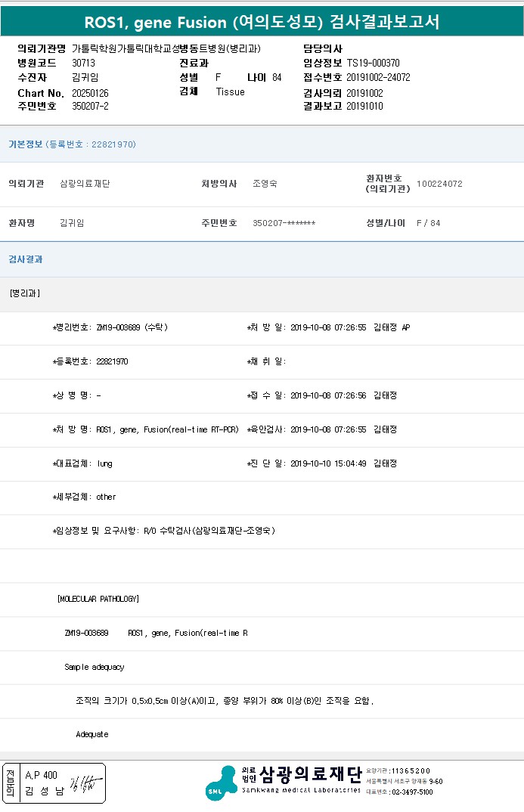This screenshot has width=524, height=812.
Task: Click the [MOLECULAR PATHOLOGY] heading
Action: click(98, 599)
